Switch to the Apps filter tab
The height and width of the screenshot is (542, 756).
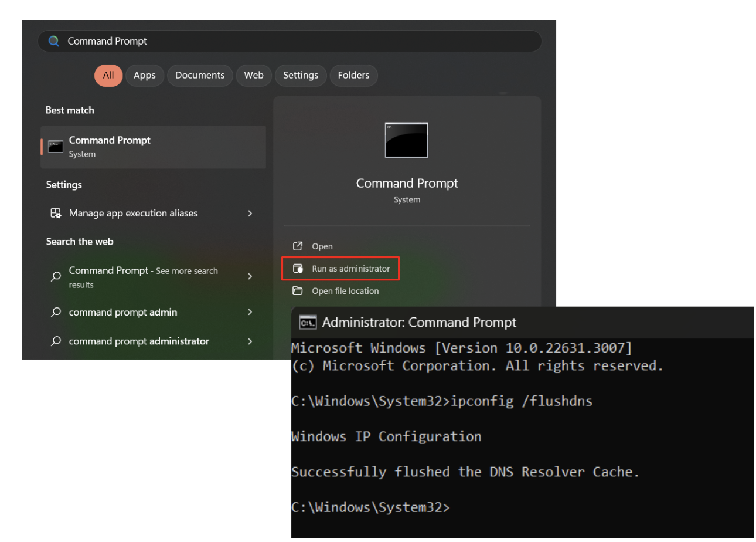tap(144, 75)
